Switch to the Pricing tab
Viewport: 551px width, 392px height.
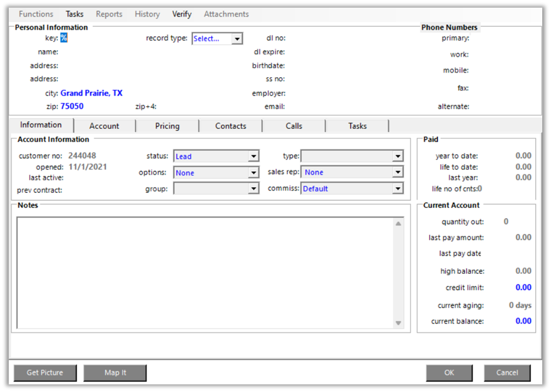pyautogui.click(x=167, y=126)
